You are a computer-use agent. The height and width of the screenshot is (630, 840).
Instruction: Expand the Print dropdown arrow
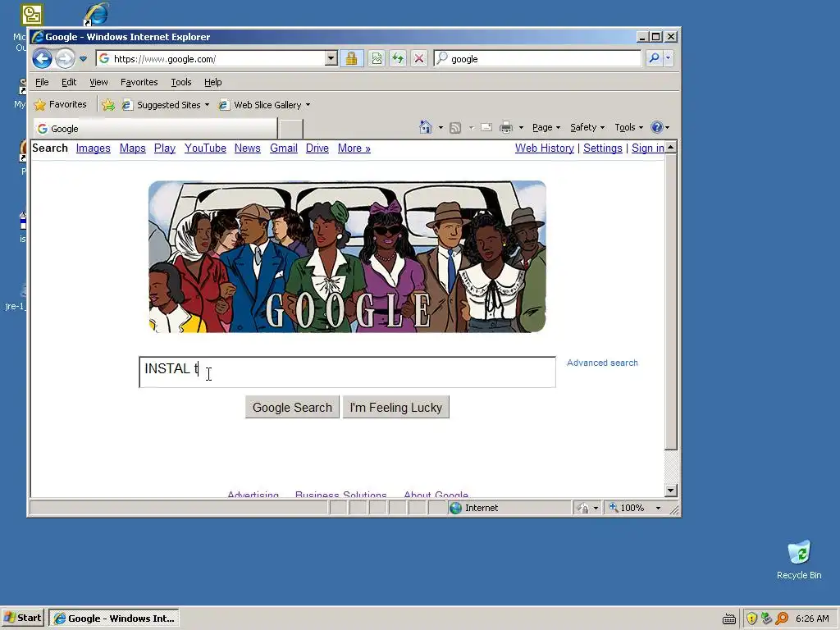tap(521, 127)
